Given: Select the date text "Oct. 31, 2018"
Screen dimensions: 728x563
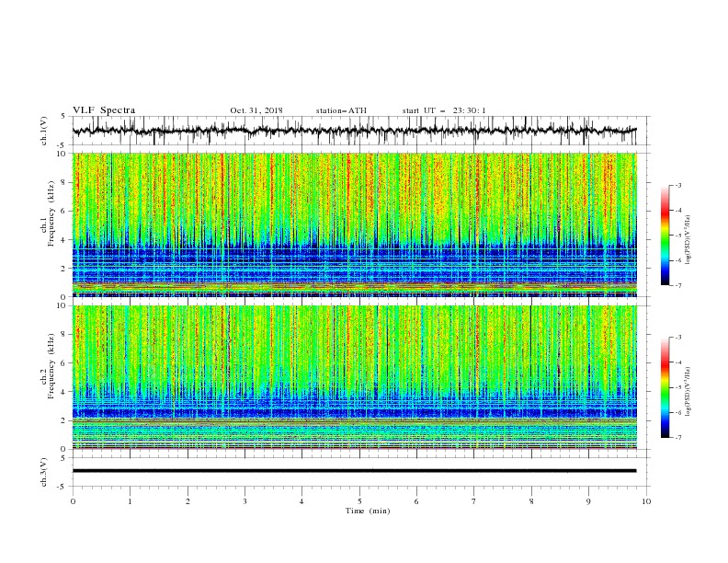Looking at the screenshot, I should (x=256, y=110).
